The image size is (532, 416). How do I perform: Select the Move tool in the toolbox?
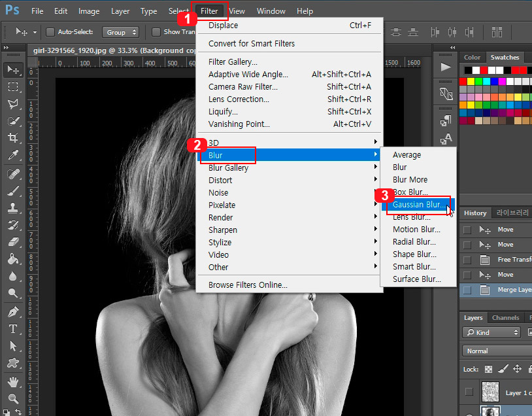13,69
